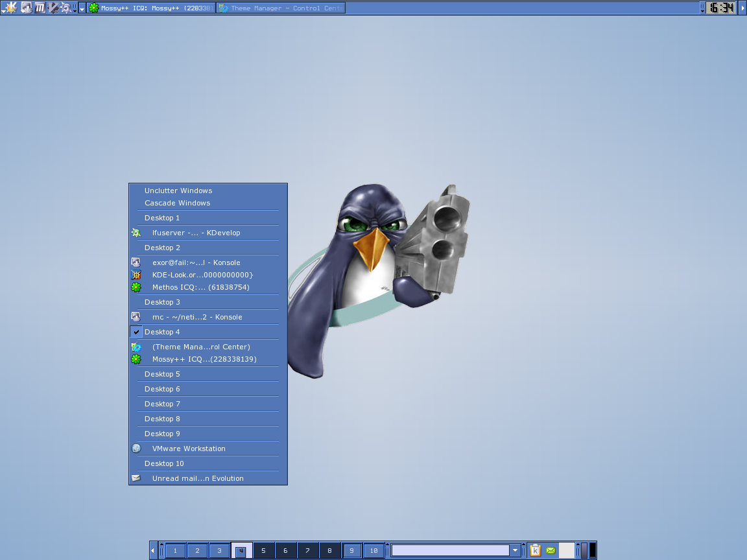Open the KDE-Look.or... window entry
The image size is (747, 560).
[208, 275]
